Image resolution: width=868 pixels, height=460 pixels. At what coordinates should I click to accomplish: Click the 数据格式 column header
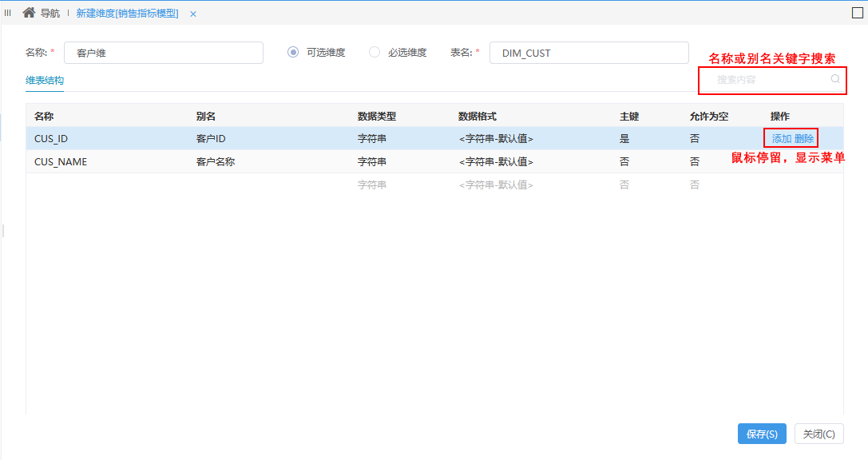point(478,117)
